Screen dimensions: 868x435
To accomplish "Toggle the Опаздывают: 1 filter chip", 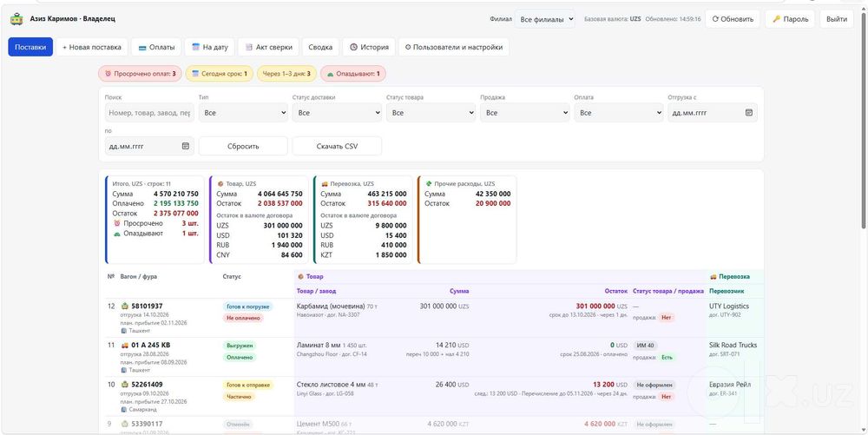I will pos(353,74).
